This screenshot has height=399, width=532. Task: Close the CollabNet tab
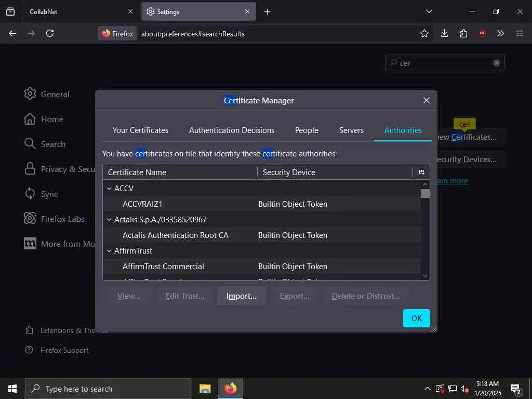click(130, 11)
